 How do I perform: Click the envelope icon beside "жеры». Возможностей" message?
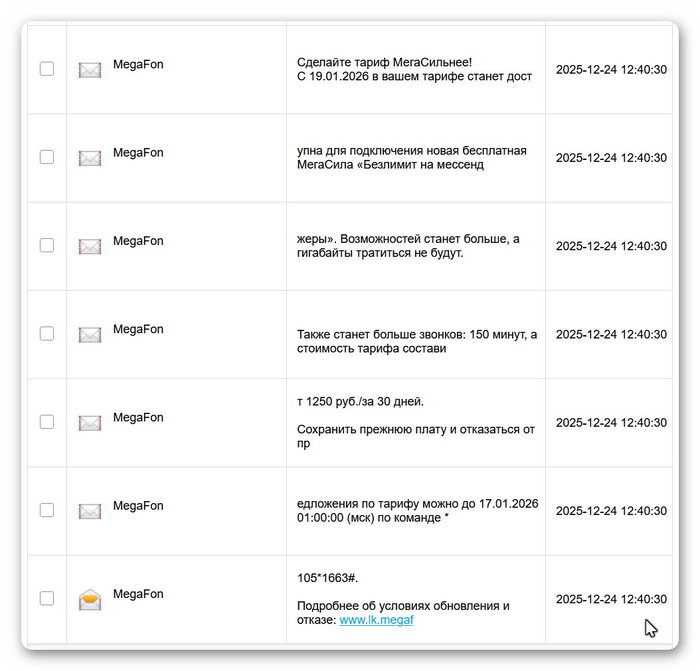(90, 246)
